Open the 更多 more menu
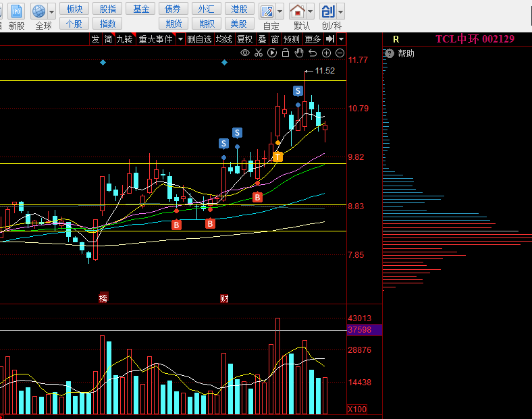Screen dimensions: 532x419 pos(313,39)
